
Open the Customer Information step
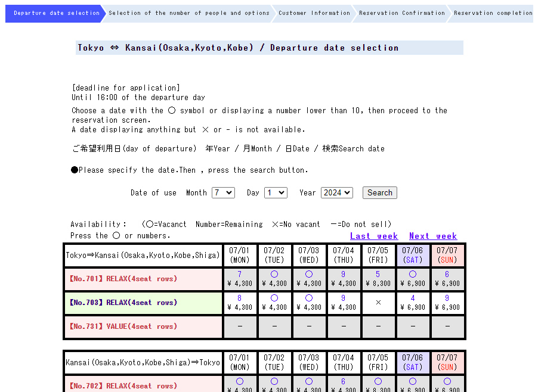tap(314, 13)
